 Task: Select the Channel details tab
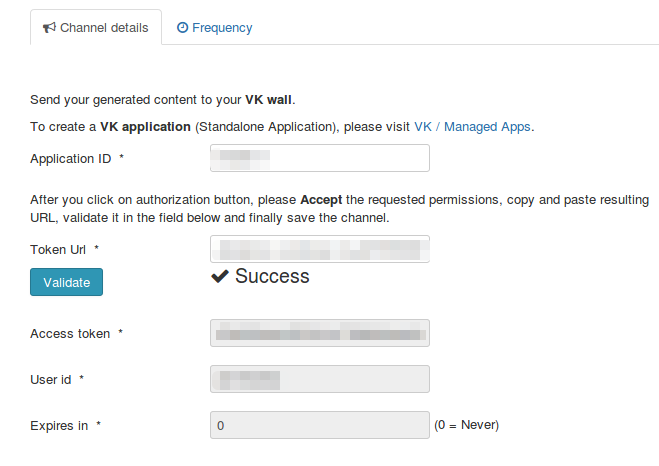click(x=96, y=28)
